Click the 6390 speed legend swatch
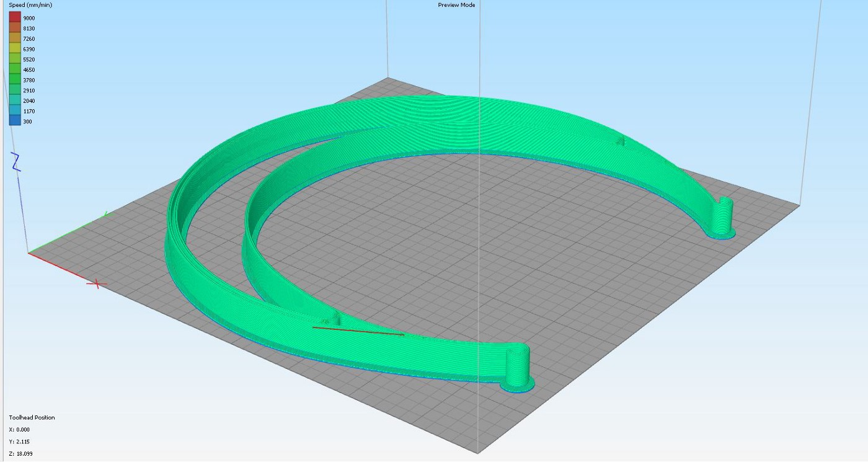This screenshot has width=868, height=462. click(15, 49)
